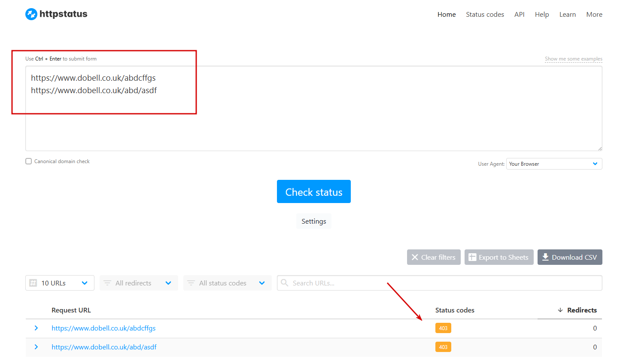The image size is (617, 364).
Task: Open the Settings button
Action: coord(313,221)
